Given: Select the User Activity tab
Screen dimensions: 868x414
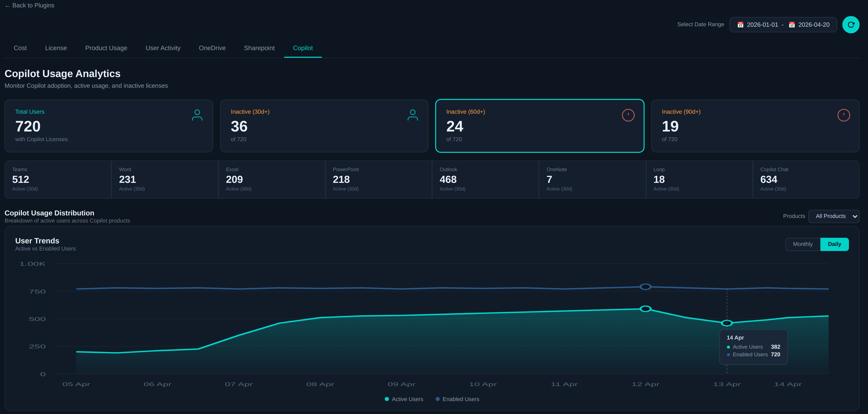Looking at the screenshot, I should coord(163,48).
